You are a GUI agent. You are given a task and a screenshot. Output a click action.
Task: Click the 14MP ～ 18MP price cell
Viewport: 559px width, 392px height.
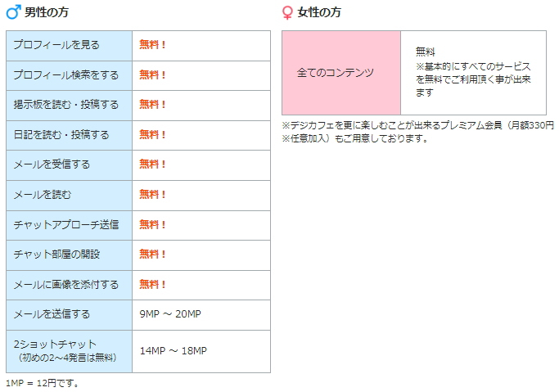[201, 351]
